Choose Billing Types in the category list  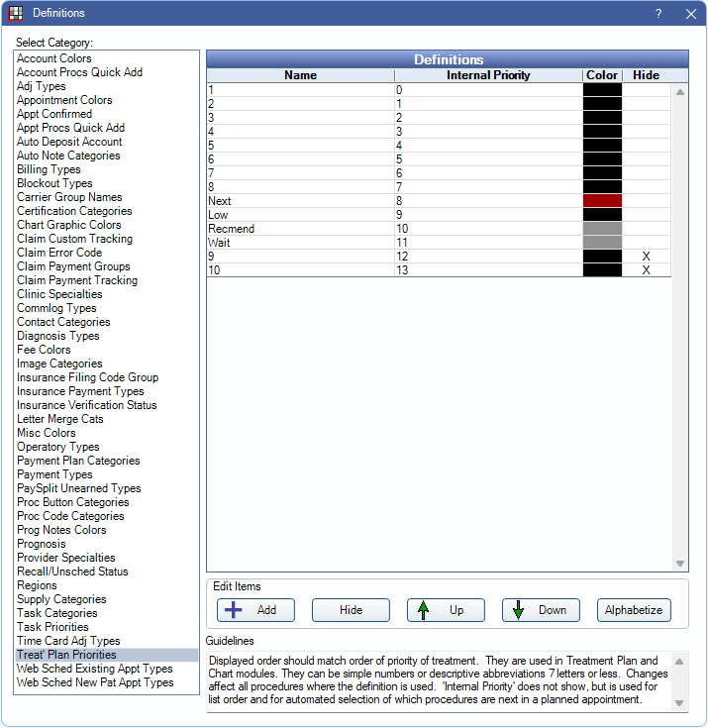point(49,169)
